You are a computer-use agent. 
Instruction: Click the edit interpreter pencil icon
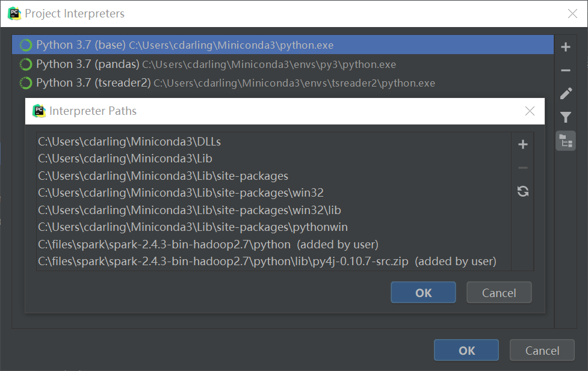click(565, 94)
